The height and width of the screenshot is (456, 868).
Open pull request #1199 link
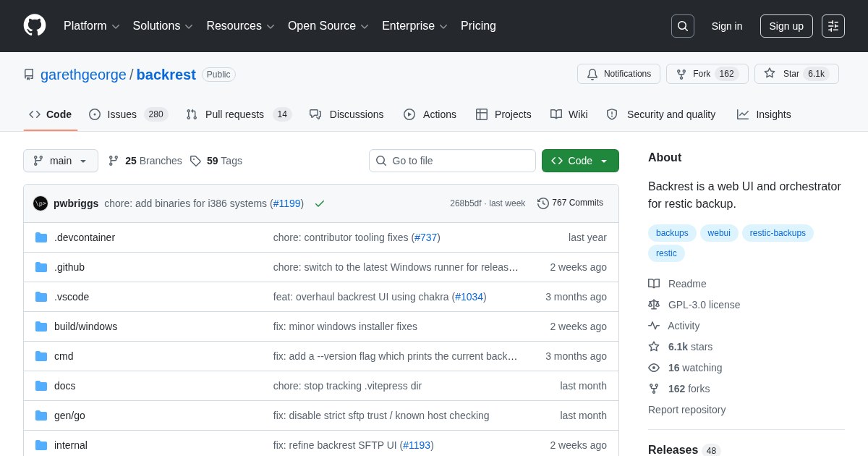point(287,203)
